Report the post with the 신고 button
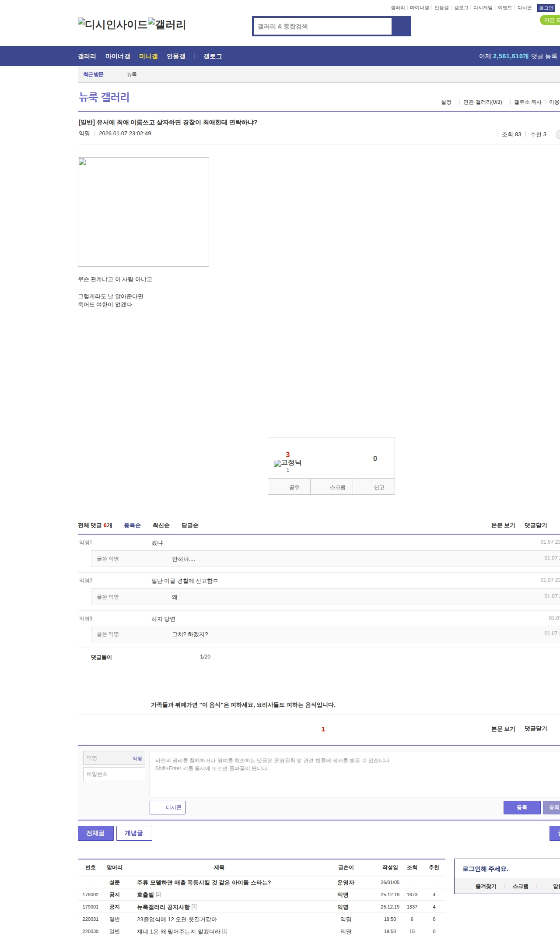 [x=379, y=487]
